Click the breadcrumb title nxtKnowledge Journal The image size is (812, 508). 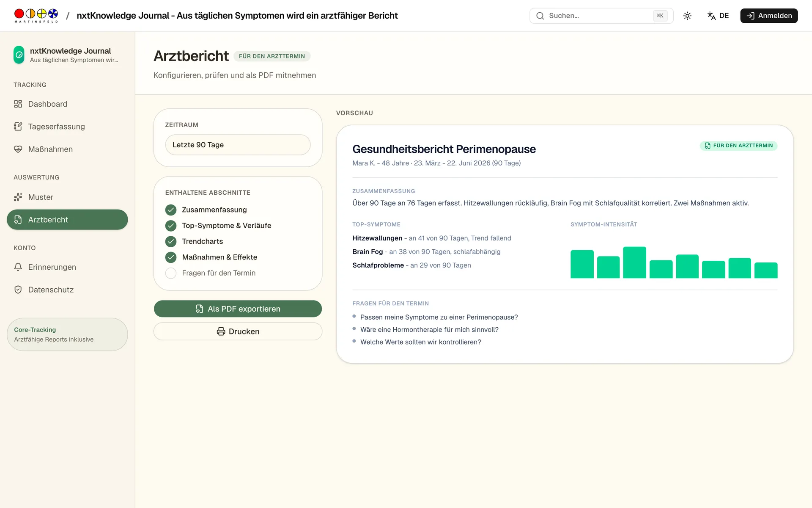pos(237,16)
